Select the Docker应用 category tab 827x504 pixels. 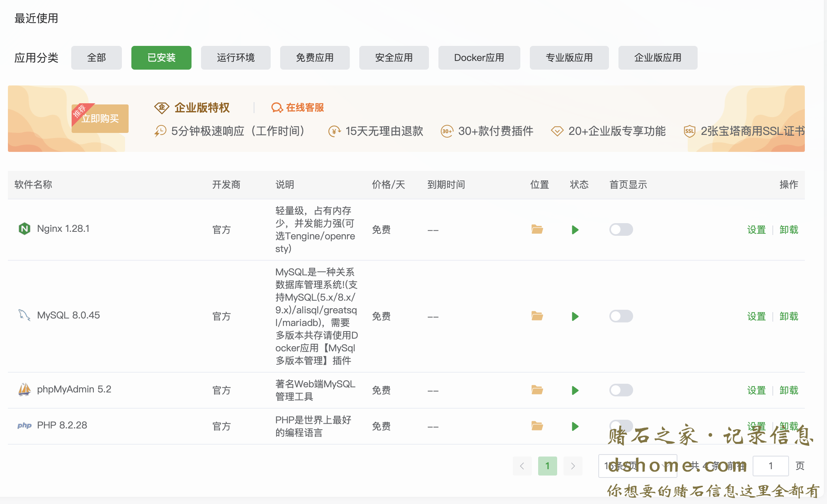(479, 58)
